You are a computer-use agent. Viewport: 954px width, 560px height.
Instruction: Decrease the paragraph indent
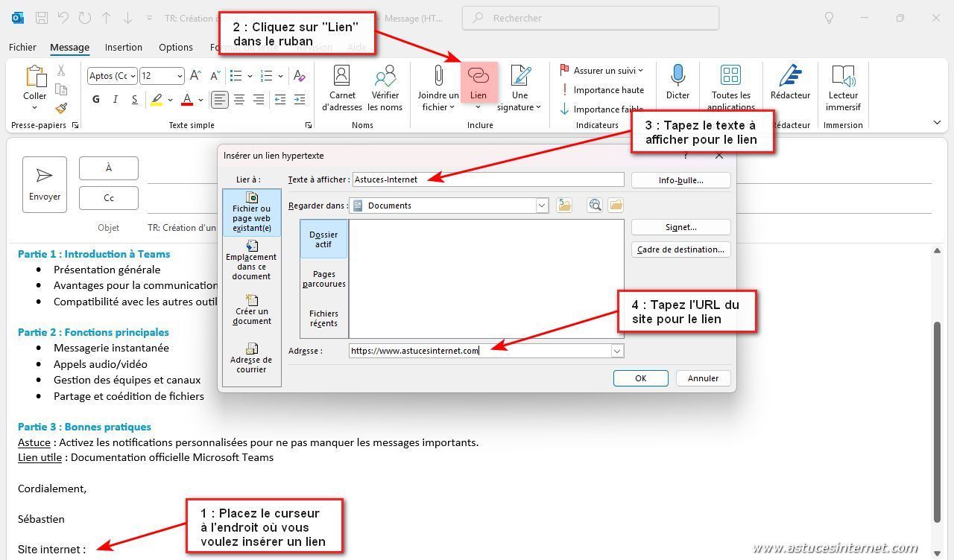point(280,99)
